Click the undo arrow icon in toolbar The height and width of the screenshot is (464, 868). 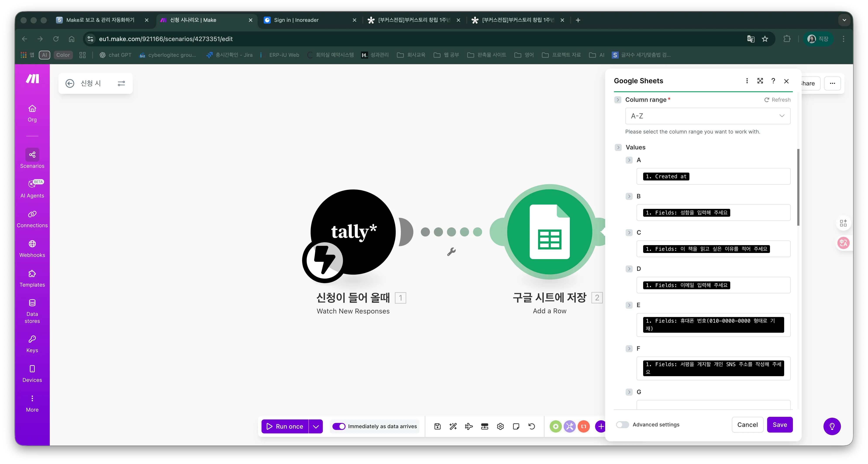(531, 426)
